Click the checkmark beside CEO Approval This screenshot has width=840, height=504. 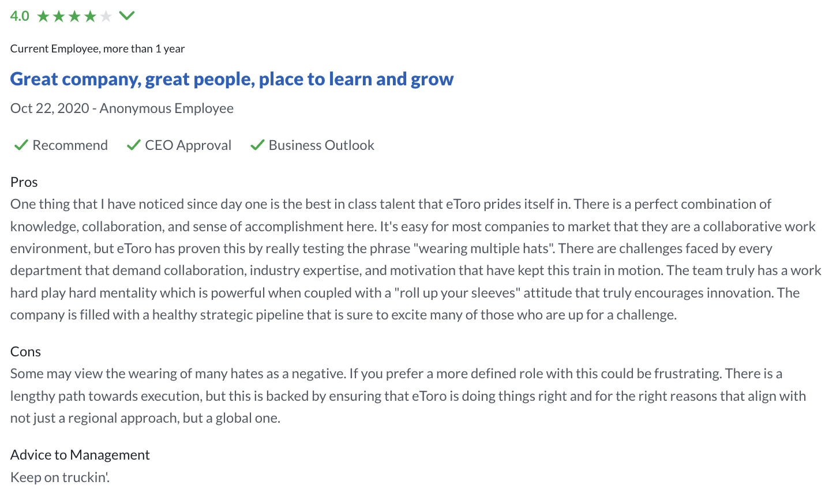point(134,145)
